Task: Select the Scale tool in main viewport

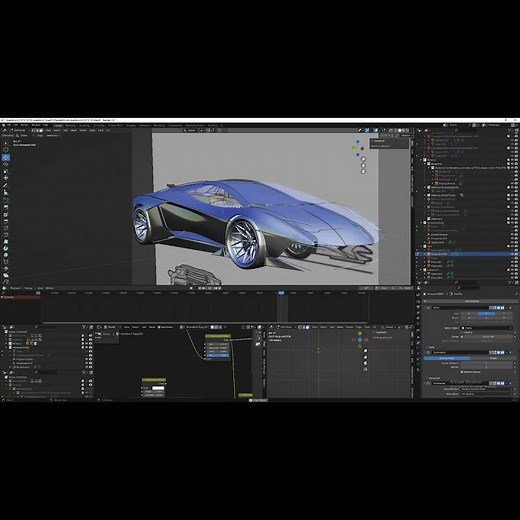Action: (x=6, y=171)
